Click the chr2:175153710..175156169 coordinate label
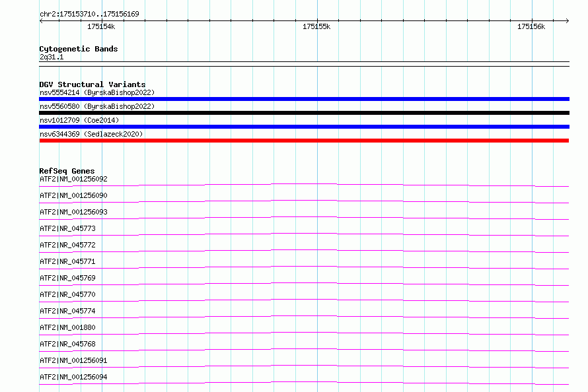 point(89,14)
